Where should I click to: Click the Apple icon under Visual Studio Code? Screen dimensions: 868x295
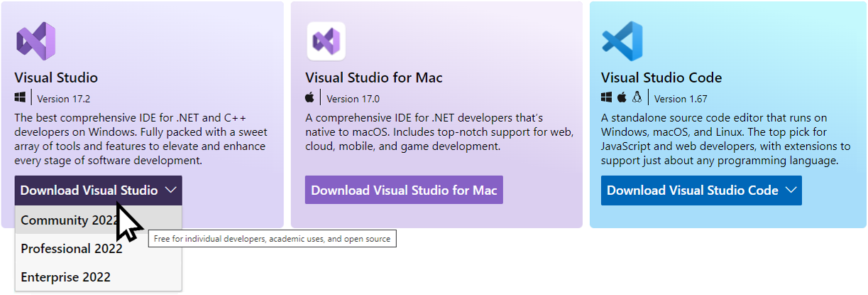pos(622,97)
